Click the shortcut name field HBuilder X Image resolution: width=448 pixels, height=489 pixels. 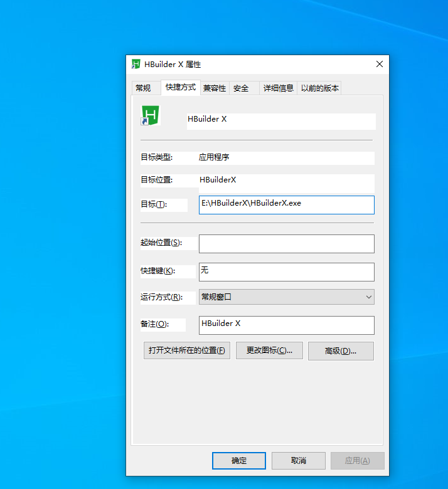coord(280,119)
